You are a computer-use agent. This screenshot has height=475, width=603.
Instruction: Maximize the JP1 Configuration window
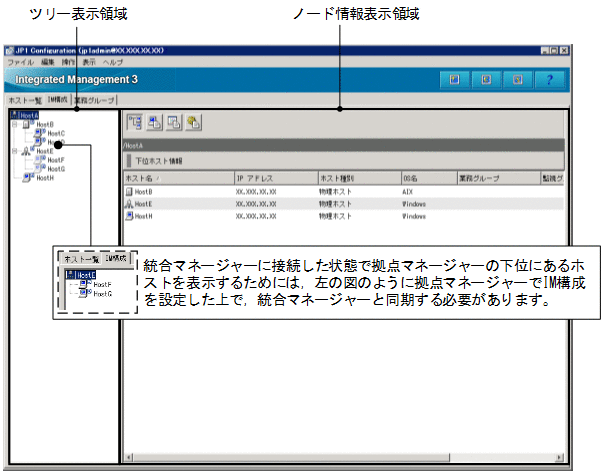554,50
